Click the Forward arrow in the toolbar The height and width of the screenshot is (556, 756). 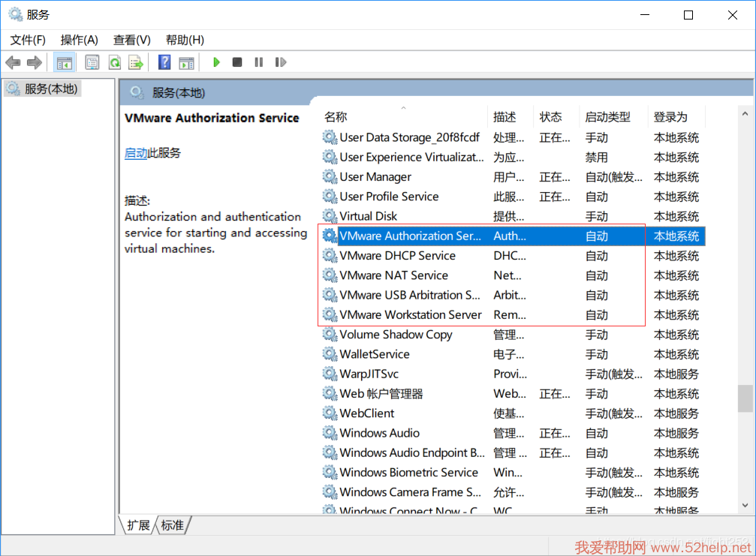point(34,62)
